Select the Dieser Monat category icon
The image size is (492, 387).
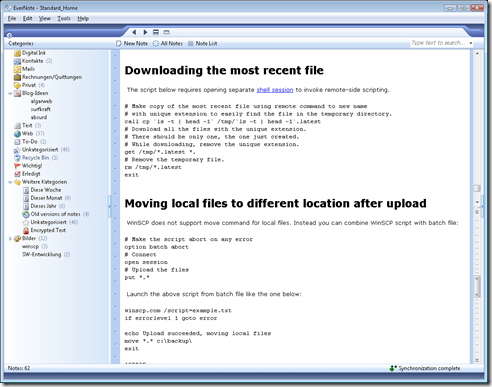[26, 198]
